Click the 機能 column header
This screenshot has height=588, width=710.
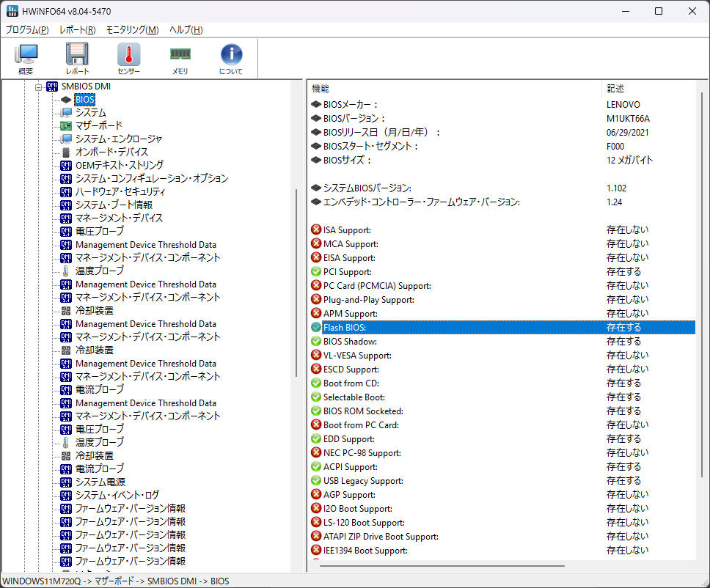320,88
